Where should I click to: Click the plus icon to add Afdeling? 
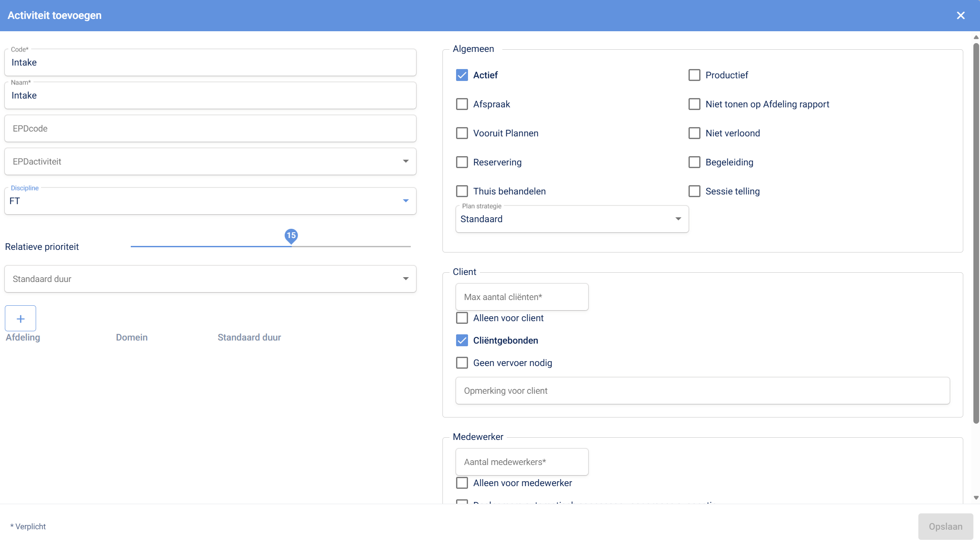[x=20, y=319]
